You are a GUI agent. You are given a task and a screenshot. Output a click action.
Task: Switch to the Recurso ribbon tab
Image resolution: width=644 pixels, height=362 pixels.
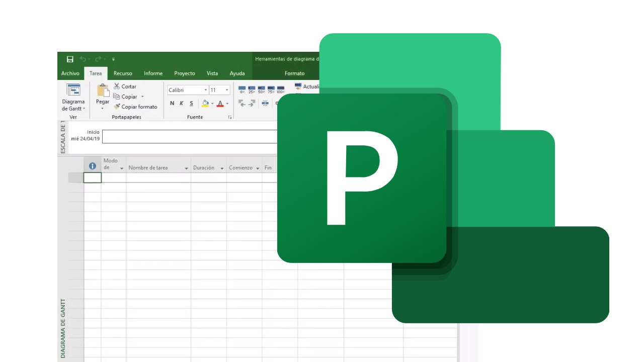123,73
